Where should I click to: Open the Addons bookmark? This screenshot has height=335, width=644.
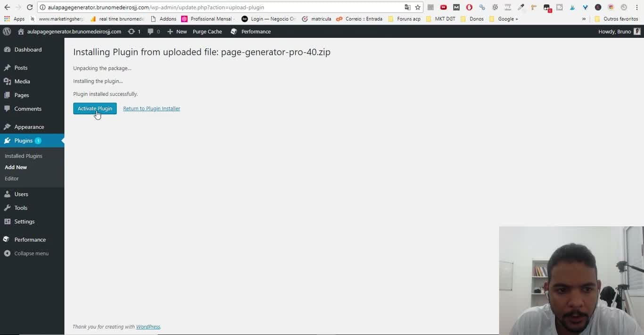pyautogui.click(x=163, y=19)
